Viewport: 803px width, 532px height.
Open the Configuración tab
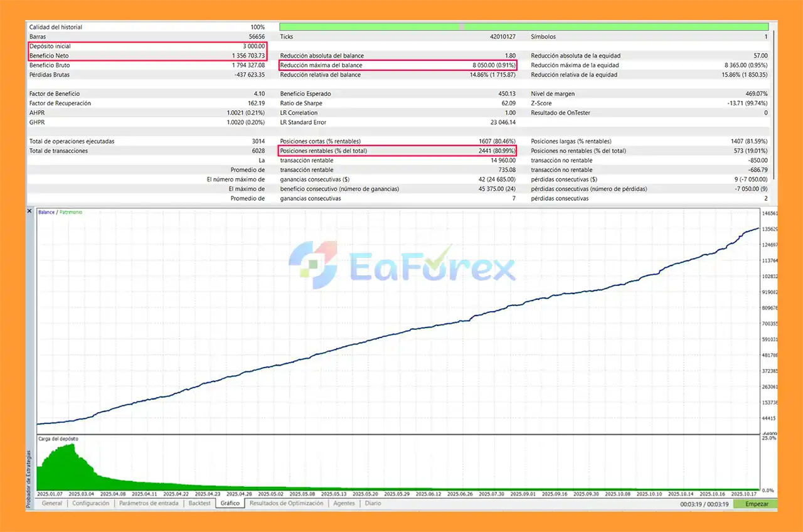[x=90, y=503]
